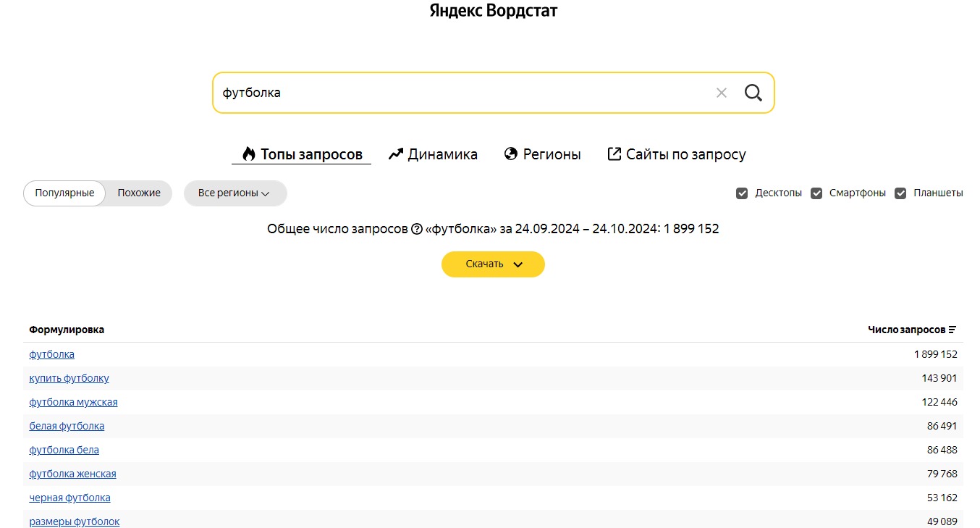Open the размеры футболок link
This screenshot has height=528, width=980.
click(75, 521)
